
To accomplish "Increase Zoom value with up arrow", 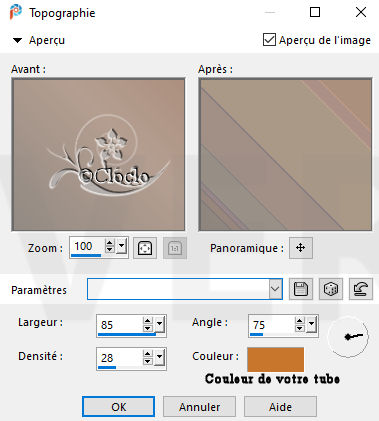I will (109, 243).
